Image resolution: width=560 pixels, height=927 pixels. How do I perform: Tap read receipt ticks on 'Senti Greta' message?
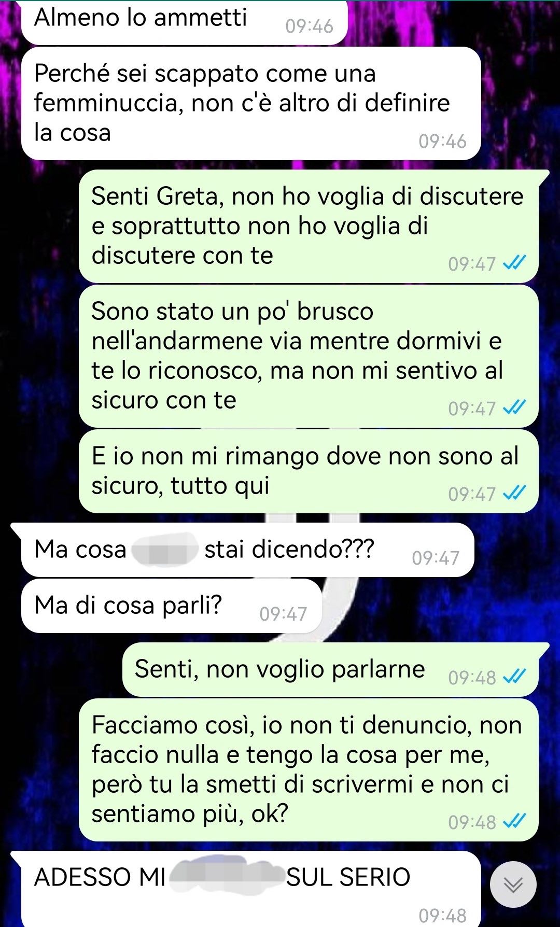514,263
